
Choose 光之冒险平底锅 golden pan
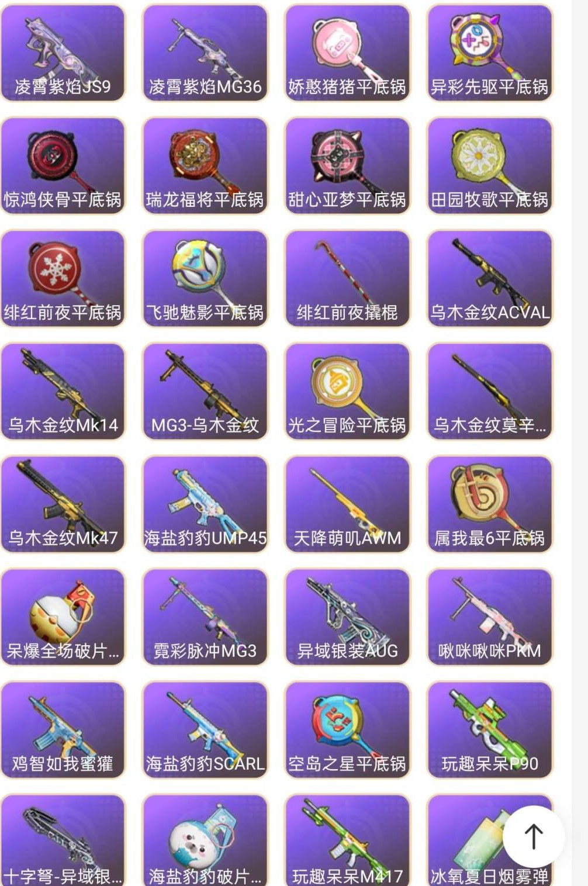(x=347, y=392)
